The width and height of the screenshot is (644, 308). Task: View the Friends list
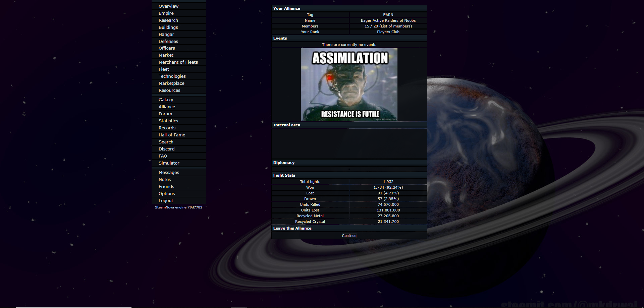pyautogui.click(x=166, y=187)
